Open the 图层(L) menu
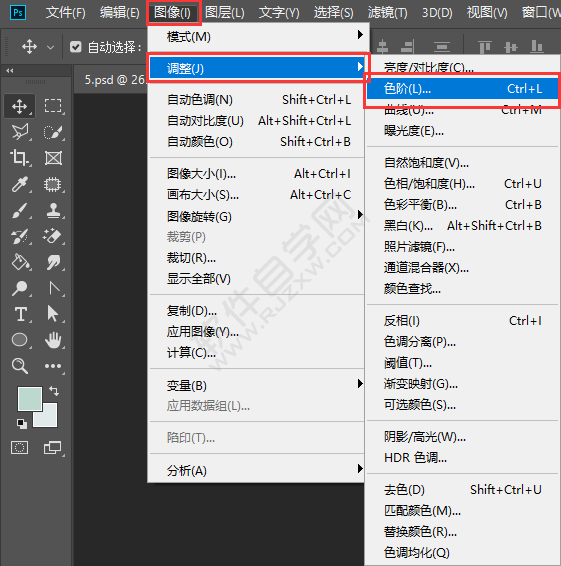The image size is (561, 566). [x=225, y=13]
